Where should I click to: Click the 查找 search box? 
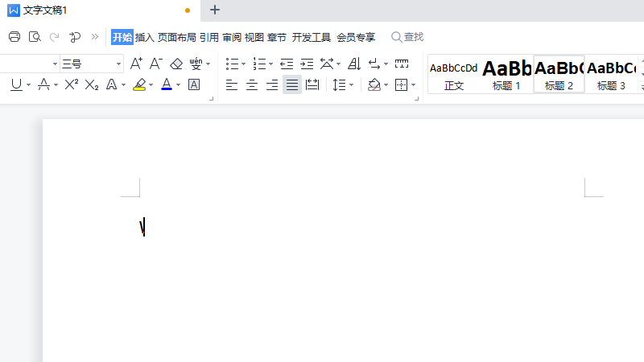407,37
